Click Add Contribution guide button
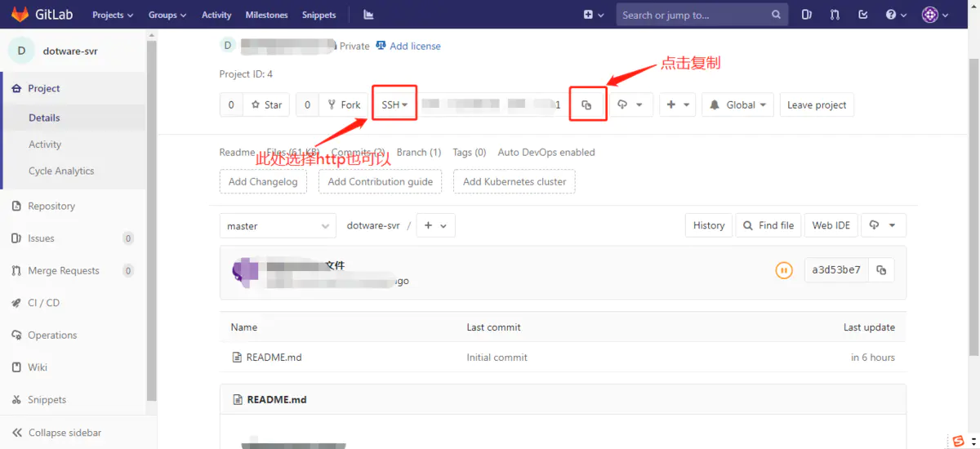The image size is (980, 449). pyautogui.click(x=381, y=181)
